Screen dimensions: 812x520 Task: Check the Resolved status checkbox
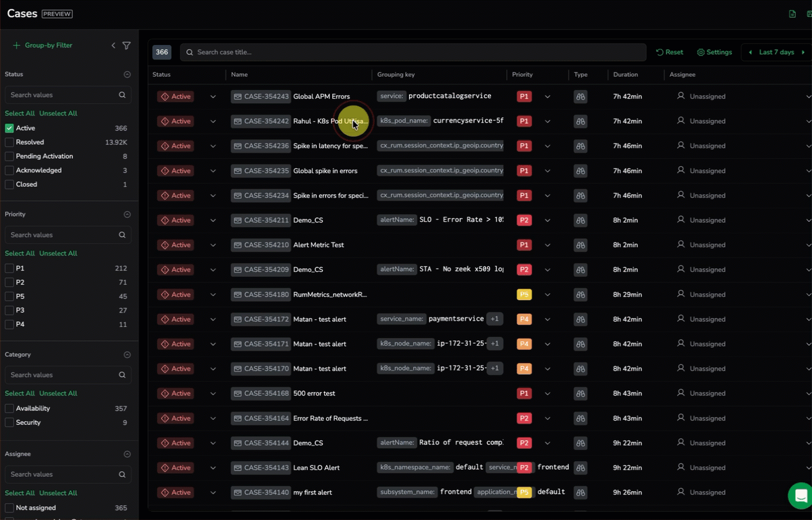click(x=9, y=142)
